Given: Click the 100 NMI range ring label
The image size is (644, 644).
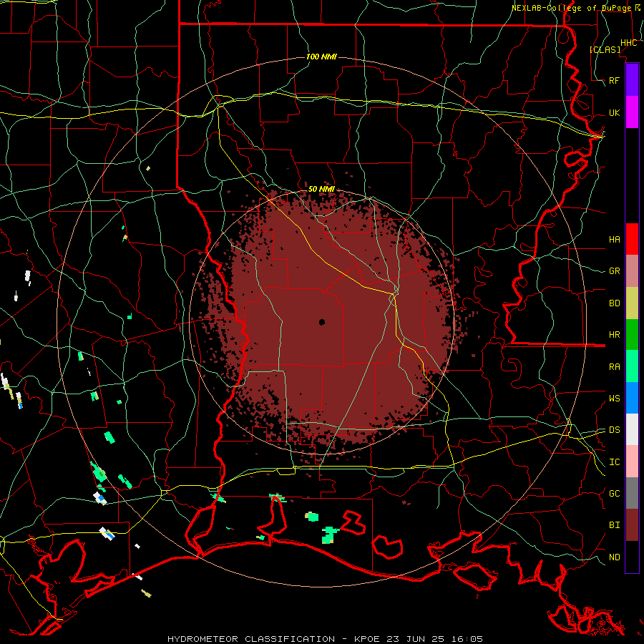Looking at the screenshot, I should tap(321, 57).
